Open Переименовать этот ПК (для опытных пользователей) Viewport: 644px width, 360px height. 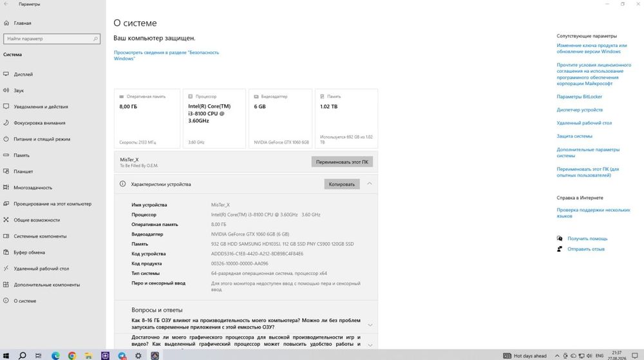point(587,172)
